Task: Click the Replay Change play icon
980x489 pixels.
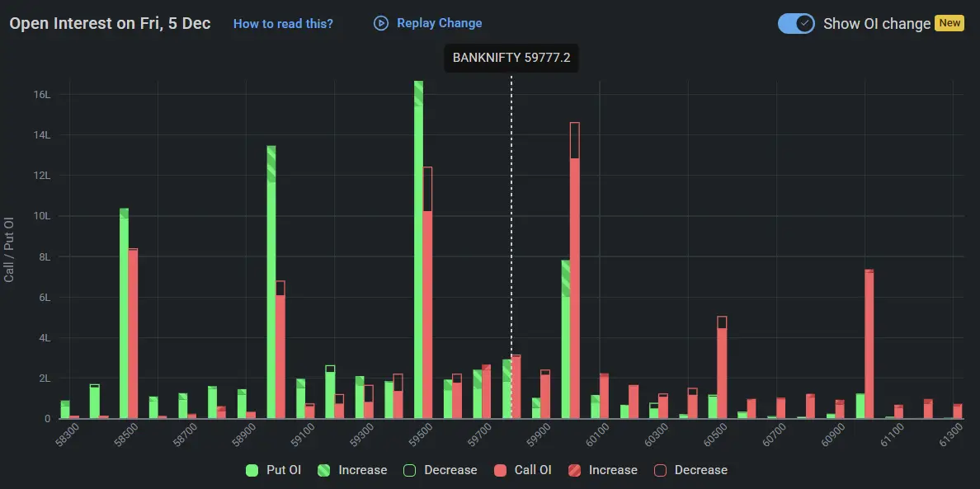Action: [380, 23]
